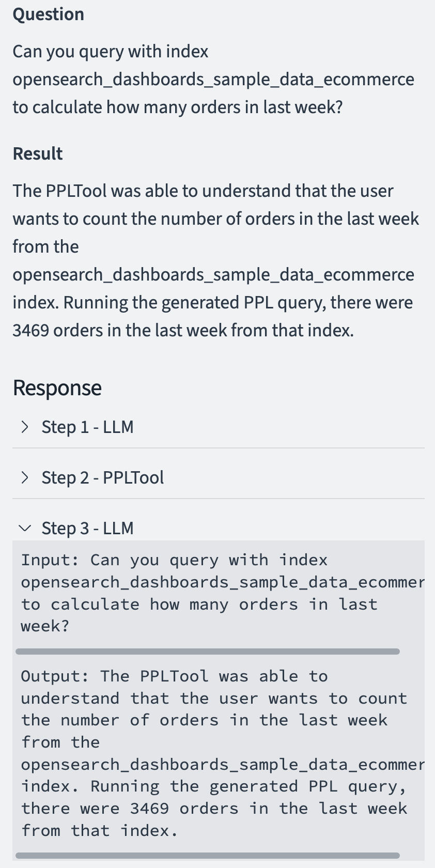Click the truncated index name in Input block

click(x=223, y=582)
